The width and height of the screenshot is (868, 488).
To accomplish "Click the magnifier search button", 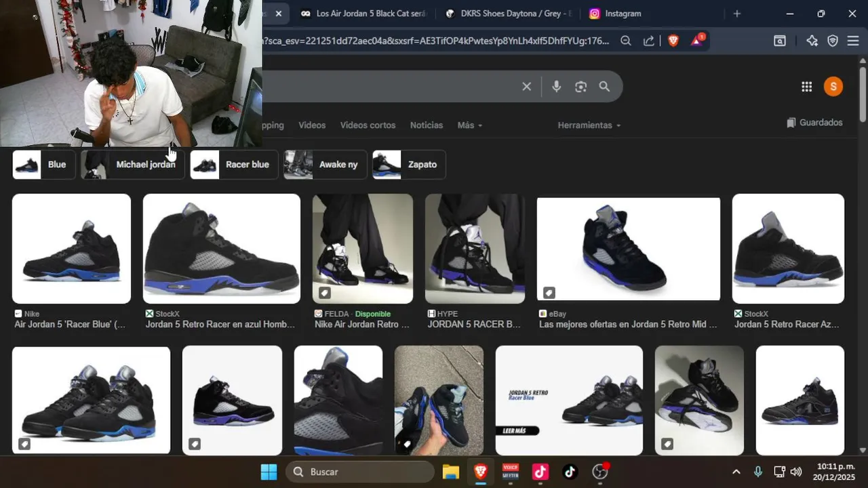I will point(604,87).
